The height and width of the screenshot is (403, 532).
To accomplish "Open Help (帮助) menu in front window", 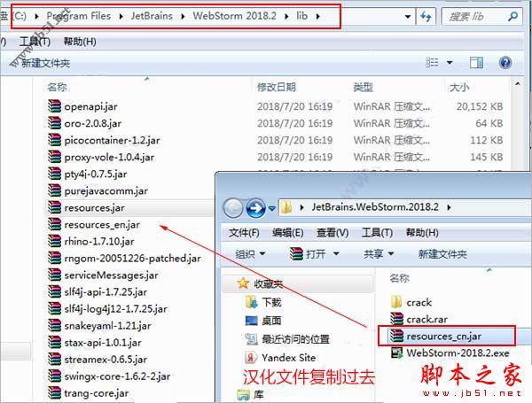I will (x=422, y=233).
